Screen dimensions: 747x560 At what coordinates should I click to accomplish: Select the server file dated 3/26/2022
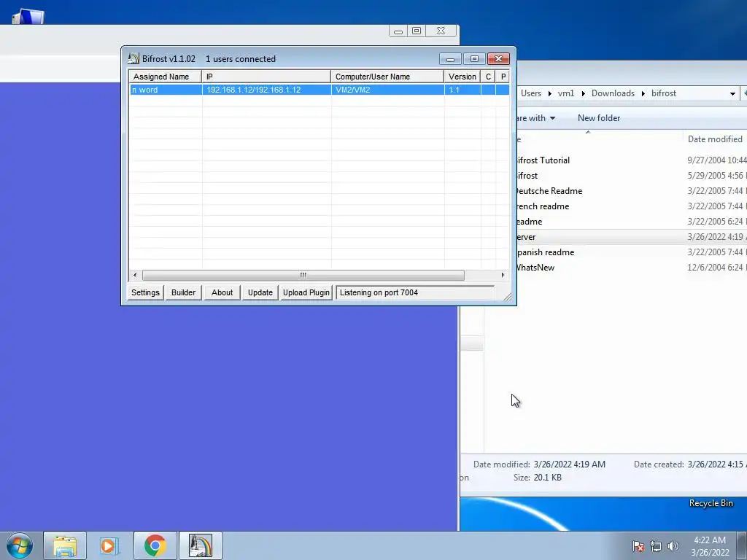click(x=631, y=237)
